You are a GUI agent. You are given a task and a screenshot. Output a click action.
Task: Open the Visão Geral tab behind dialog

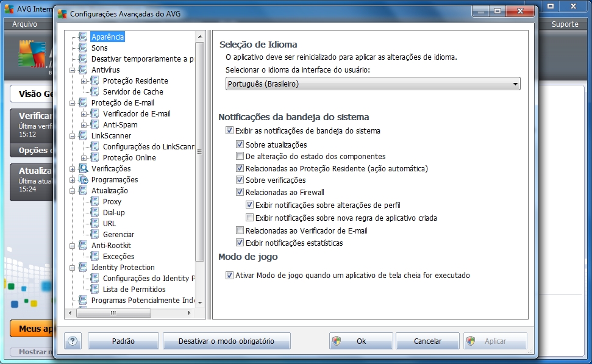point(32,94)
